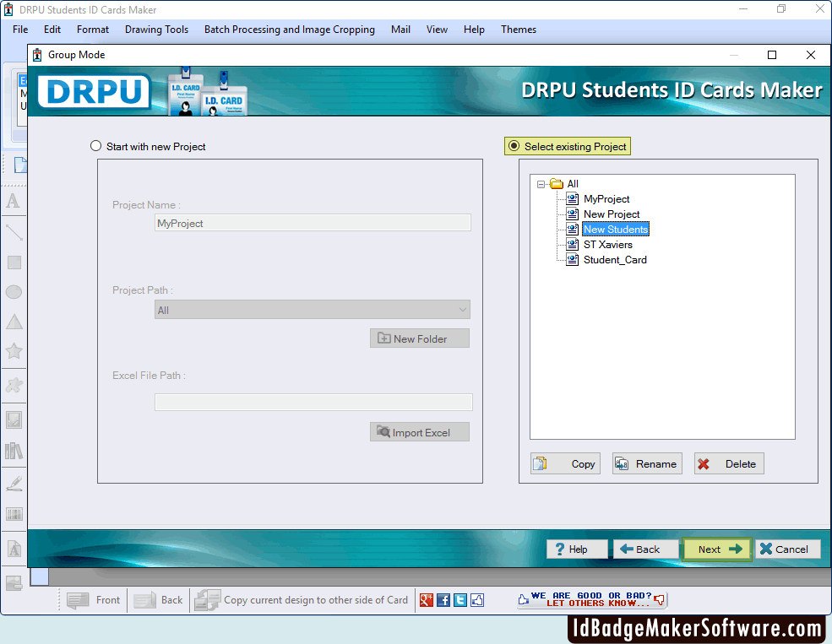Click the blue thumbs-up like icon

click(x=477, y=600)
